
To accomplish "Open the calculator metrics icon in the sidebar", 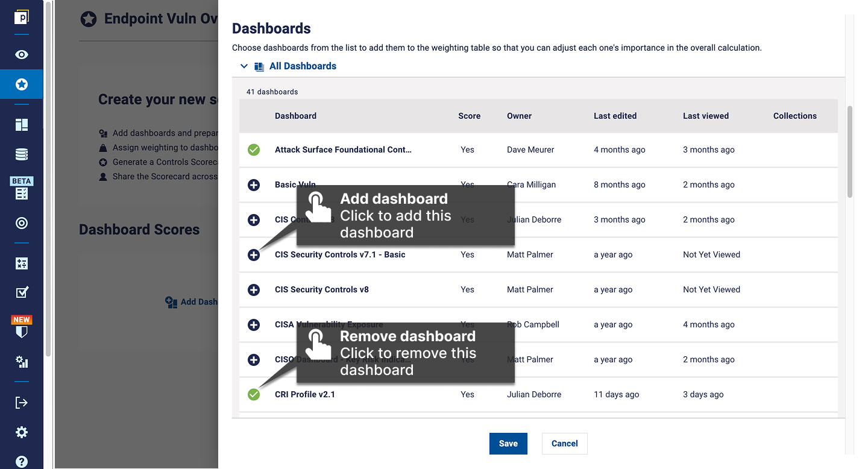I will [22, 263].
